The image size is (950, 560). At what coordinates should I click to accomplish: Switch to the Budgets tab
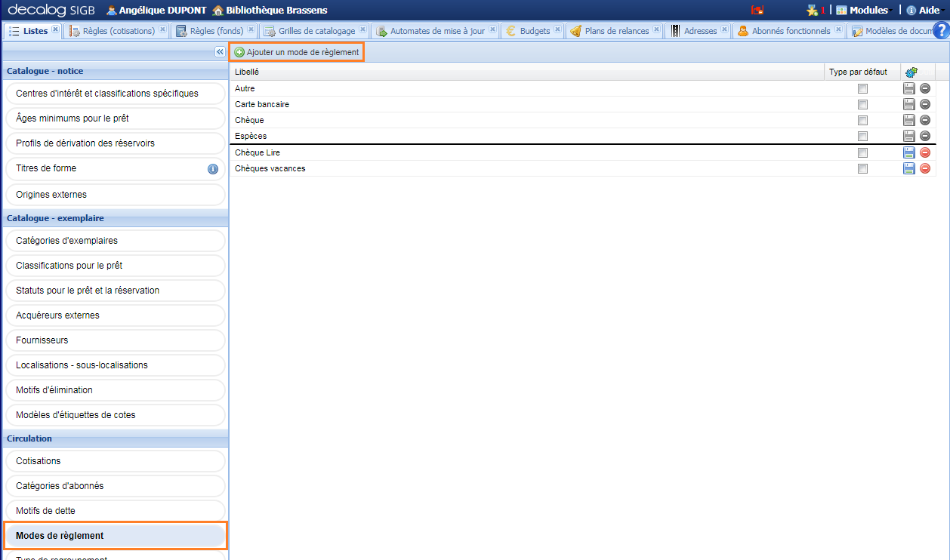[x=534, y=31]
